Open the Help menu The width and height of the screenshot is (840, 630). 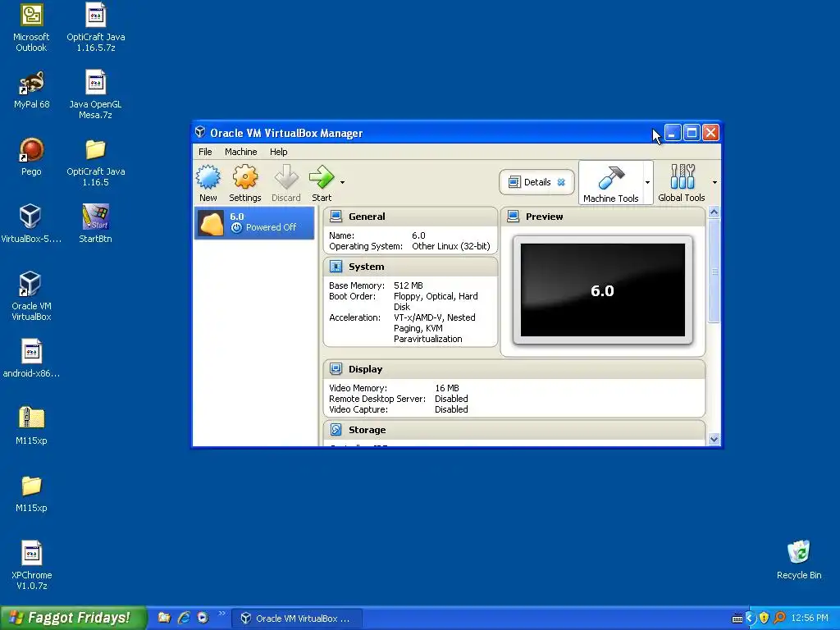coord(279,152)
